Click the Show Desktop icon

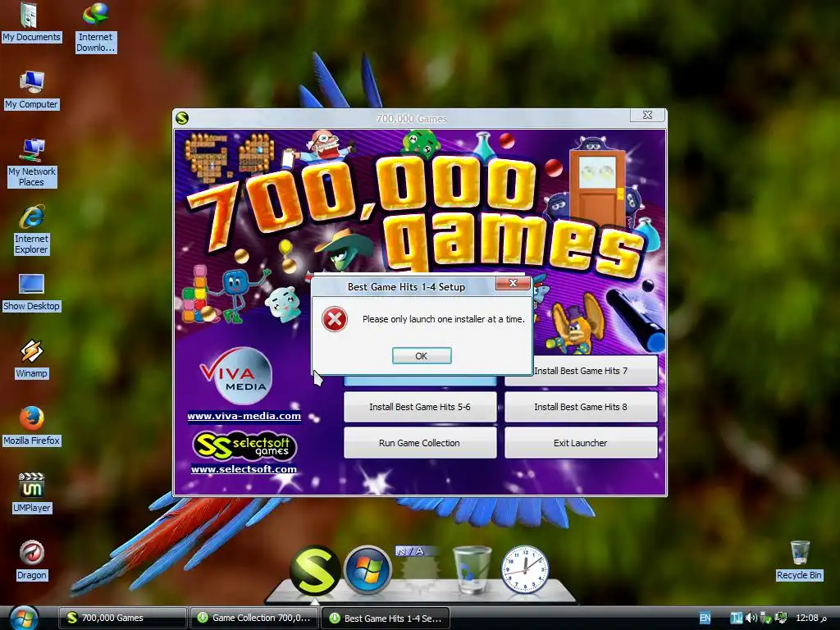tap(31, 292)
